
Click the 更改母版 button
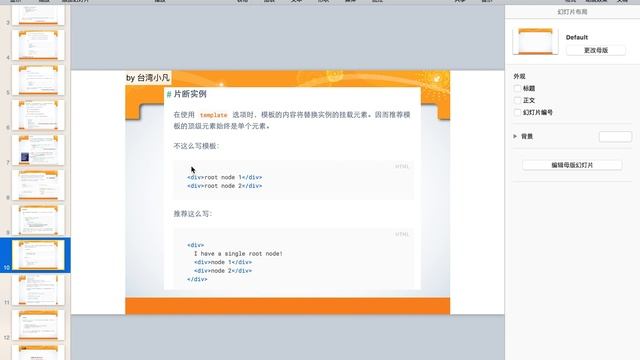[x=596, y=50]
